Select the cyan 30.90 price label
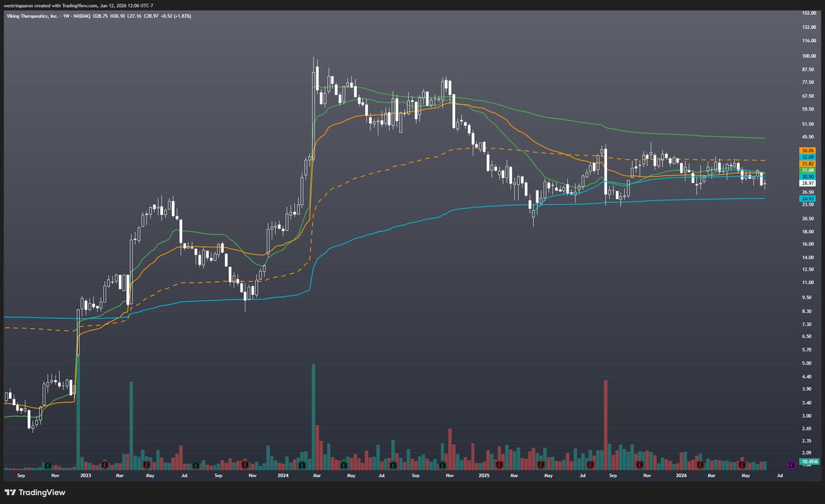The width and height of the screenshot is (825, 504). click(808, 177)
